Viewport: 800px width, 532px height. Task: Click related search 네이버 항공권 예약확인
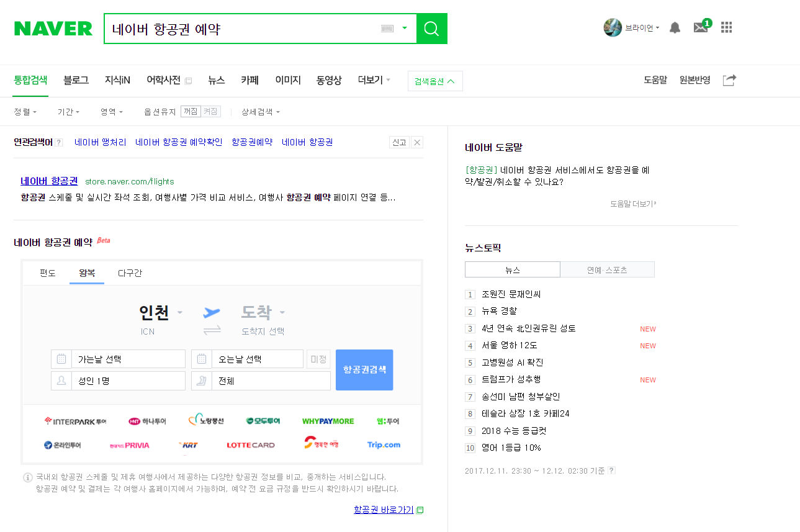click(179, 142)
